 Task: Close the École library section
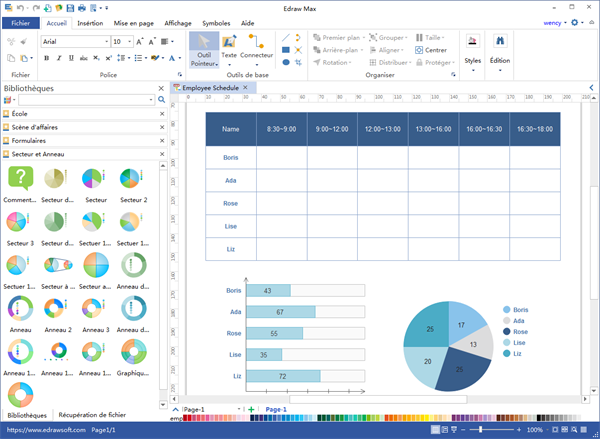[x=160, y=114]
